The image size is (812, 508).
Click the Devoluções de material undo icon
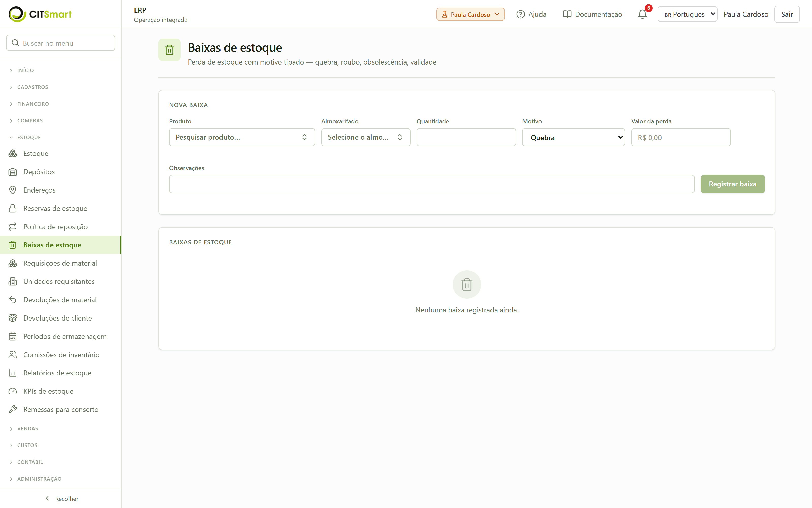click(x=13, y=300)
